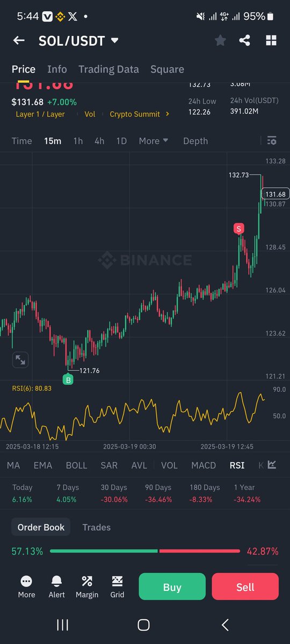Tap the green B buy marker

[x=68, y=379]
